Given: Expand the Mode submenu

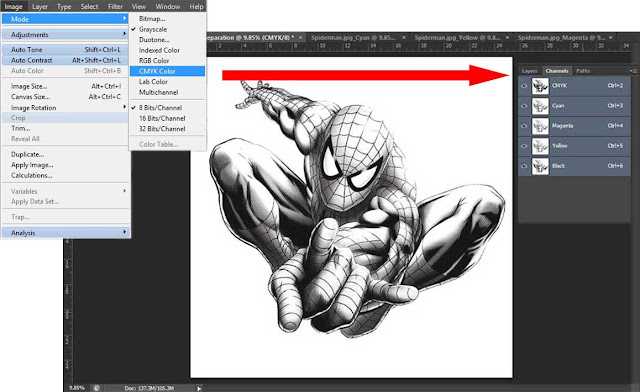Looking at the screenshot, I should [x=65, y=19].
